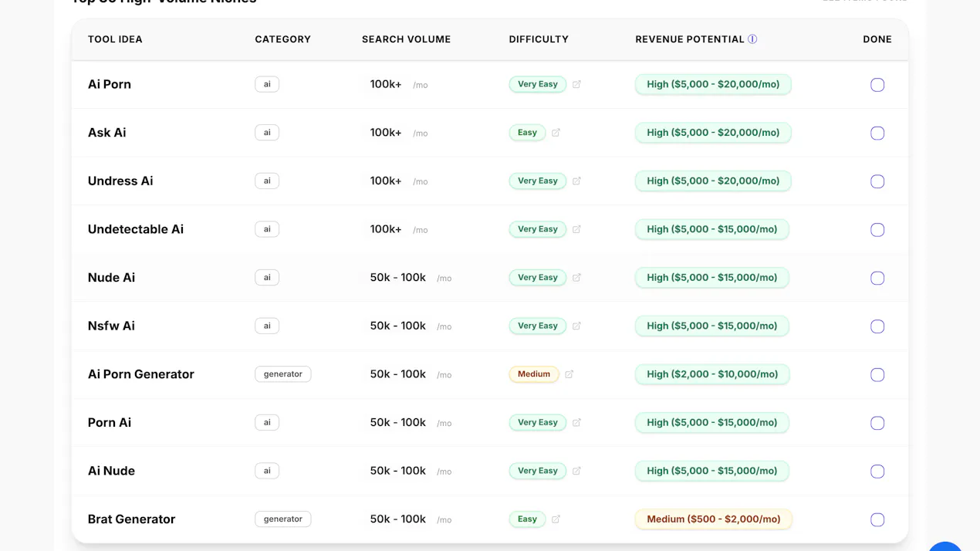Open external link icon in Ask Ai row
Image resolution: width=980 pixels, height=551 pixels.
click(x=556, y=133)
